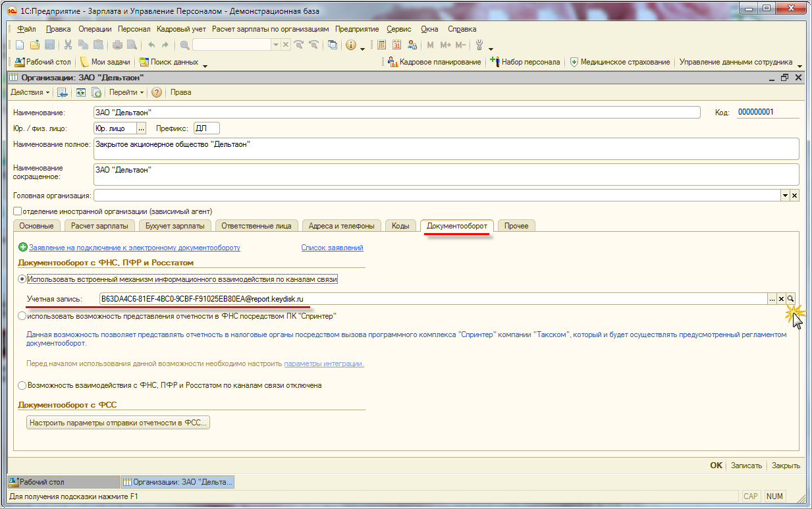This screenshot has height=509, width=812.
Task: Click 'Настроить параметры отправки отчетности в ФСС' button
Action: coord(119,423)
